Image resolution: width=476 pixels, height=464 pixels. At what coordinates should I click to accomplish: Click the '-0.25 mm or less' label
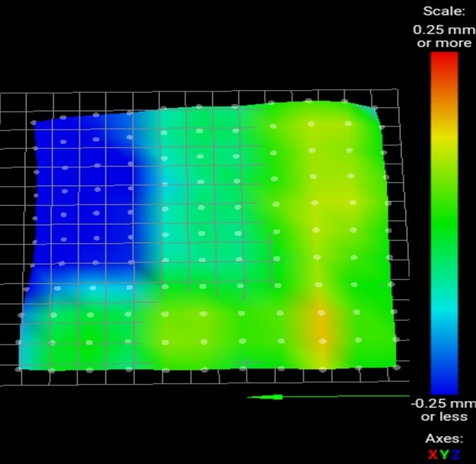444,410
